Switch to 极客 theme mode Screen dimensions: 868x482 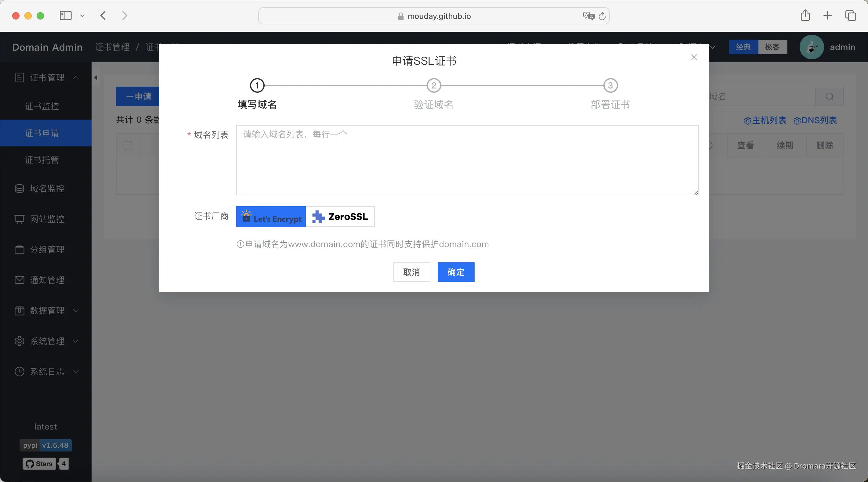tap(772, 47)
